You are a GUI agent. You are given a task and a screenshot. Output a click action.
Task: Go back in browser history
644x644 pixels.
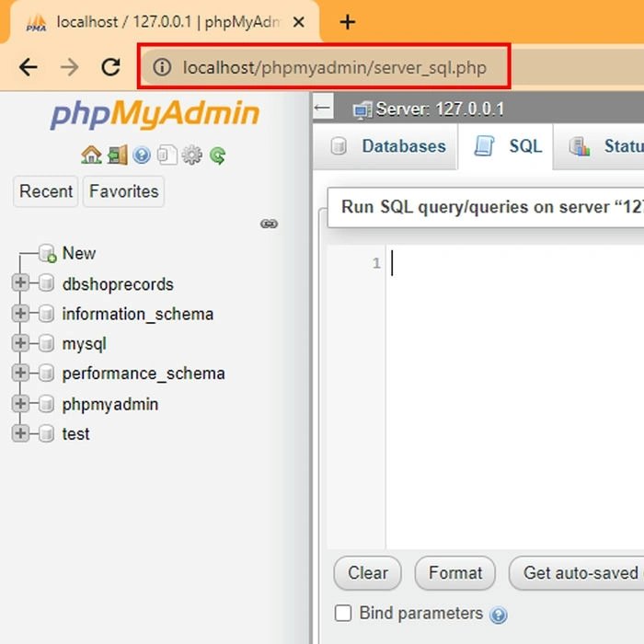[x=29, y=67]
